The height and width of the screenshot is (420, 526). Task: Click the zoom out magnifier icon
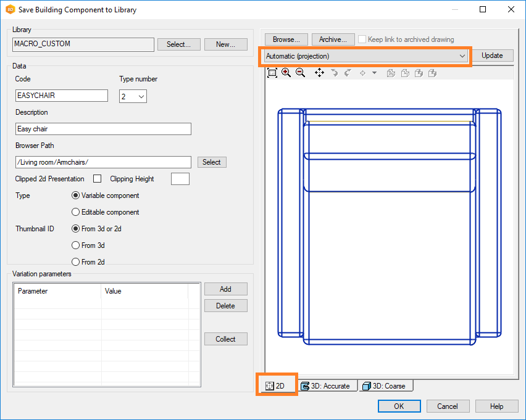[300, 73]
